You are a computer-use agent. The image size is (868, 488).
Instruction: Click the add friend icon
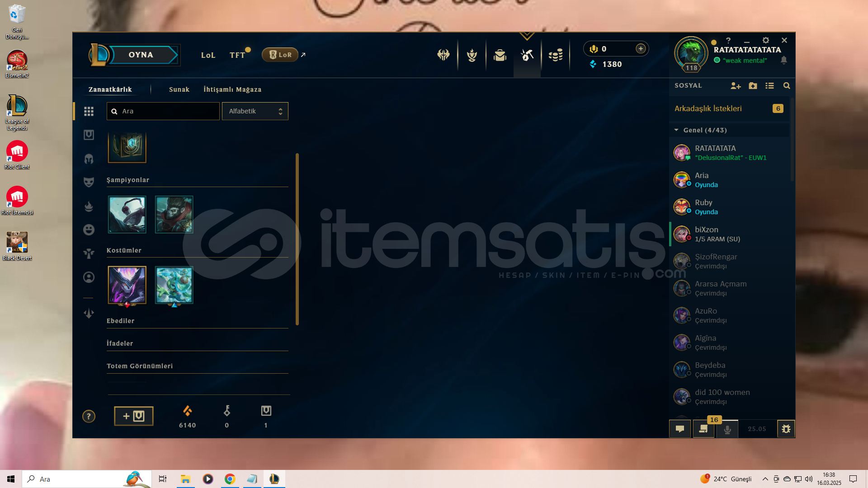point(736,86)
